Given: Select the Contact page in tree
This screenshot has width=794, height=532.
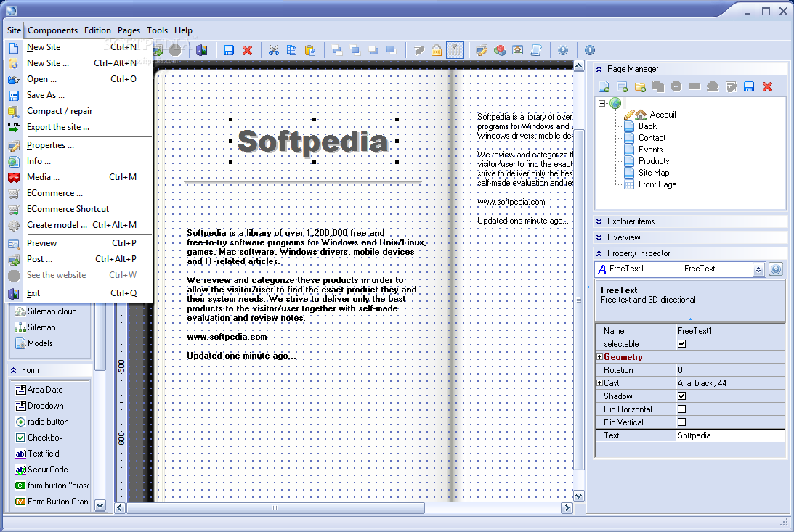Looking at the screenshot, I should pos(652,138).
